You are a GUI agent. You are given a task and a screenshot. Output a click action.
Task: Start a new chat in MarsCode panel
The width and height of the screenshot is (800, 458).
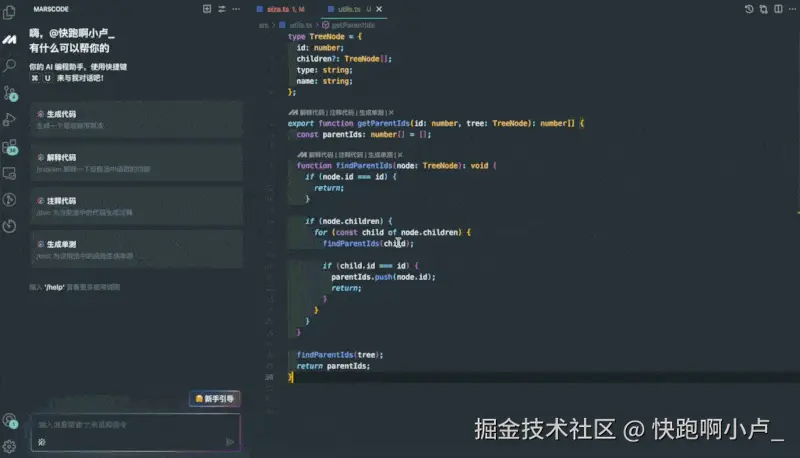tap(207, 9)
